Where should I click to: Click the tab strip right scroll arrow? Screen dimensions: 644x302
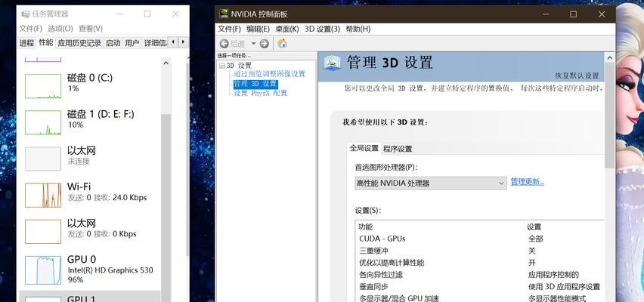(183, 42)
